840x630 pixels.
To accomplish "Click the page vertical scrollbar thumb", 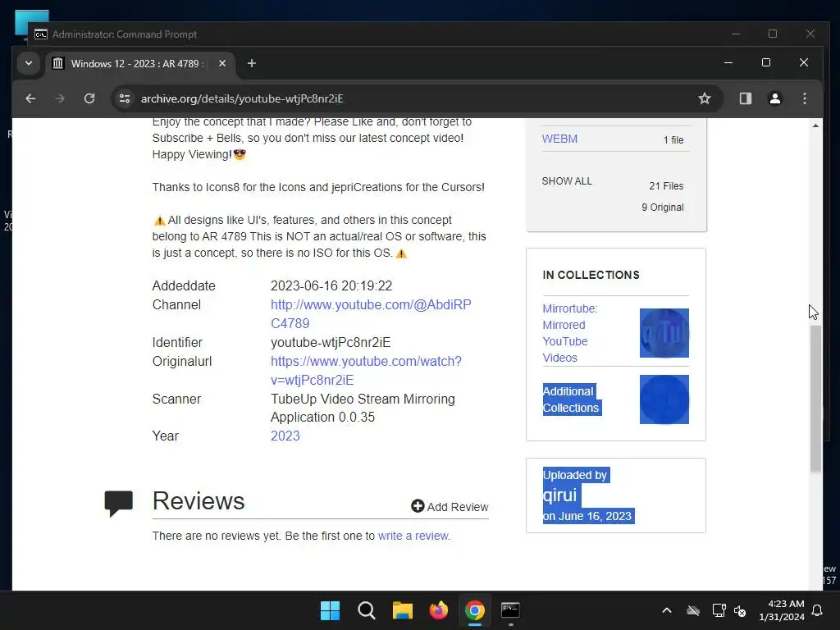I will click(815, 399).
